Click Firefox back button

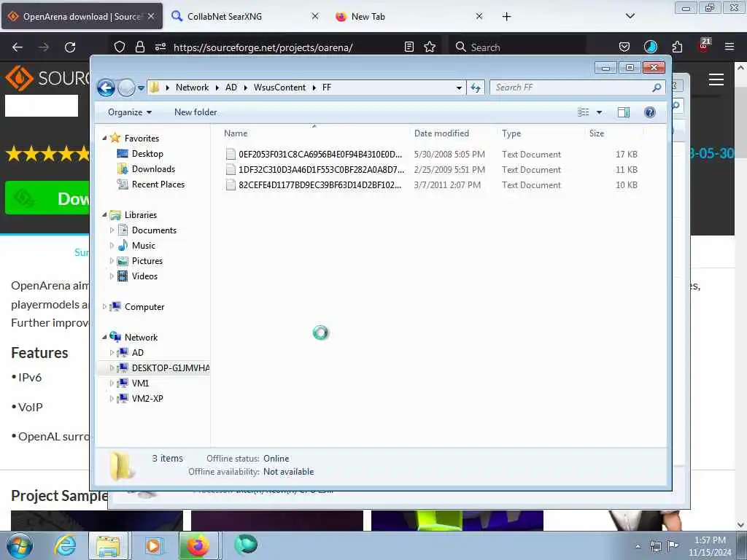click(18, 47)
